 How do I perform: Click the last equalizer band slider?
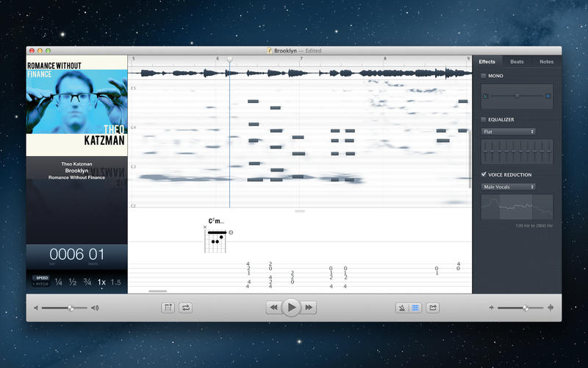[549, 152]
